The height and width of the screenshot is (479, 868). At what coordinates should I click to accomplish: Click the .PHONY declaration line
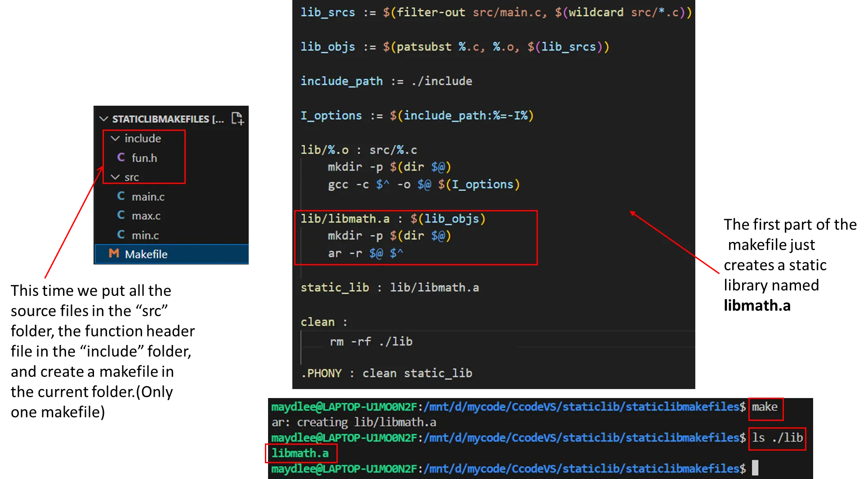click(386, 373)
